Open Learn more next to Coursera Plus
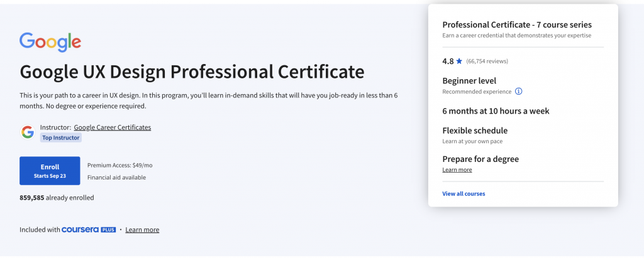 click(x=142, y=230)
